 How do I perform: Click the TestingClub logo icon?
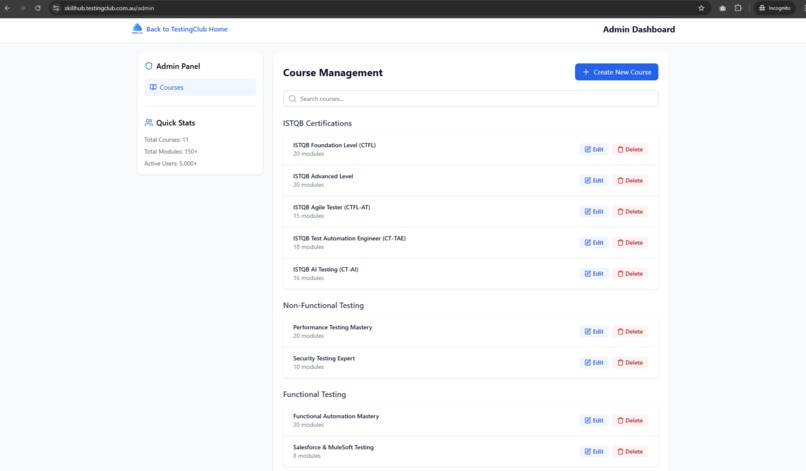[x=137, y=29]
